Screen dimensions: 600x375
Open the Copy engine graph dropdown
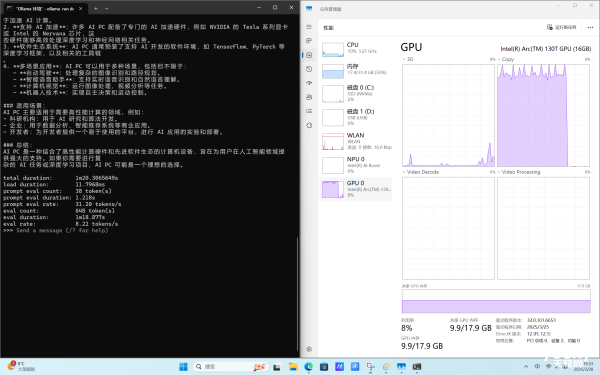[x=506, y=59]
